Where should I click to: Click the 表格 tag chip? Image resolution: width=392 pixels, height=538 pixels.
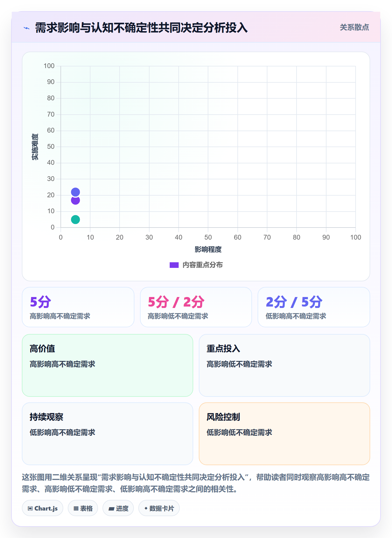pyautogui.click(x=83, y=508)
